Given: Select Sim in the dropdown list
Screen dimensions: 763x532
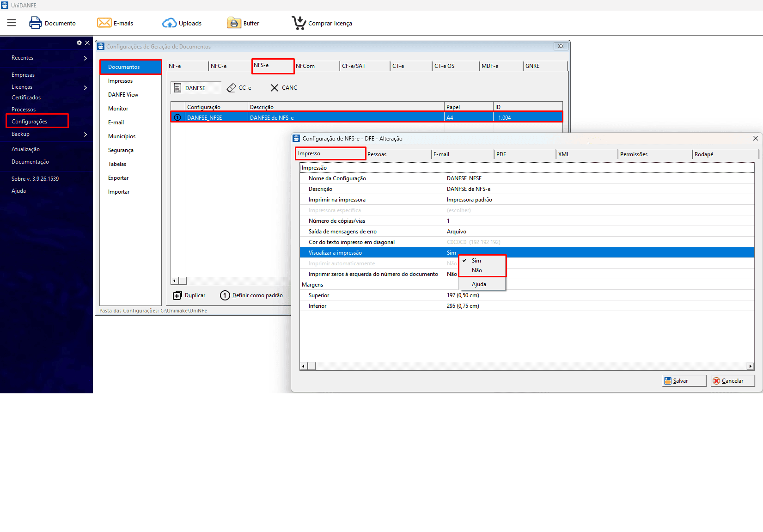Looking at the screenshot, I should click(x=482, y=261).
